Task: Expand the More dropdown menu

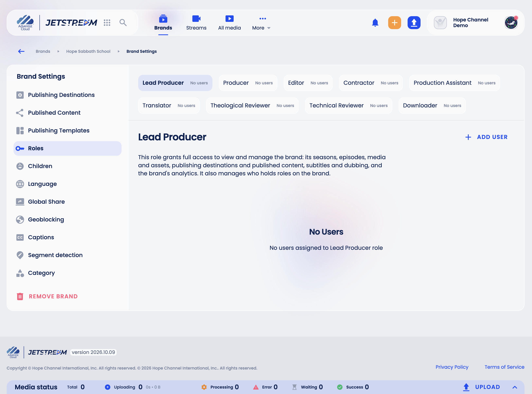Action: pos(261,23)
